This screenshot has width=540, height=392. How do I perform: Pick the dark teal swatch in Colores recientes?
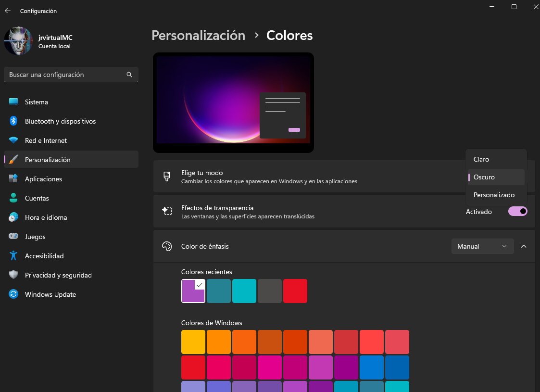219,291
